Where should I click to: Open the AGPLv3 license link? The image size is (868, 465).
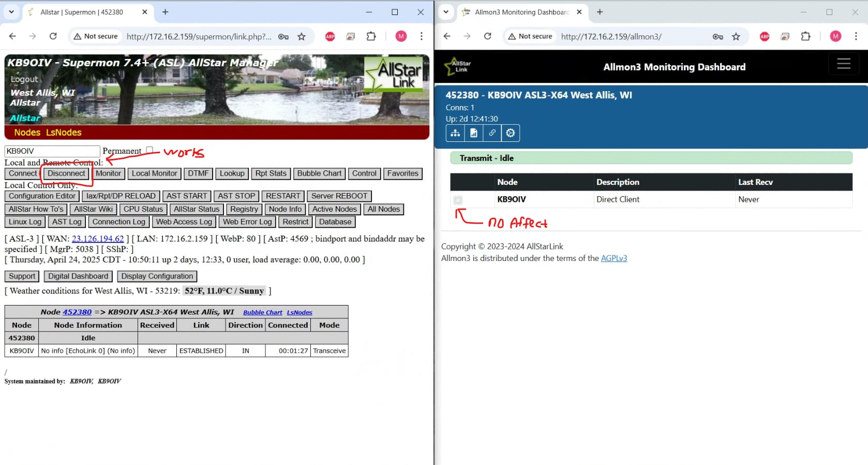[x=614, y=258]
